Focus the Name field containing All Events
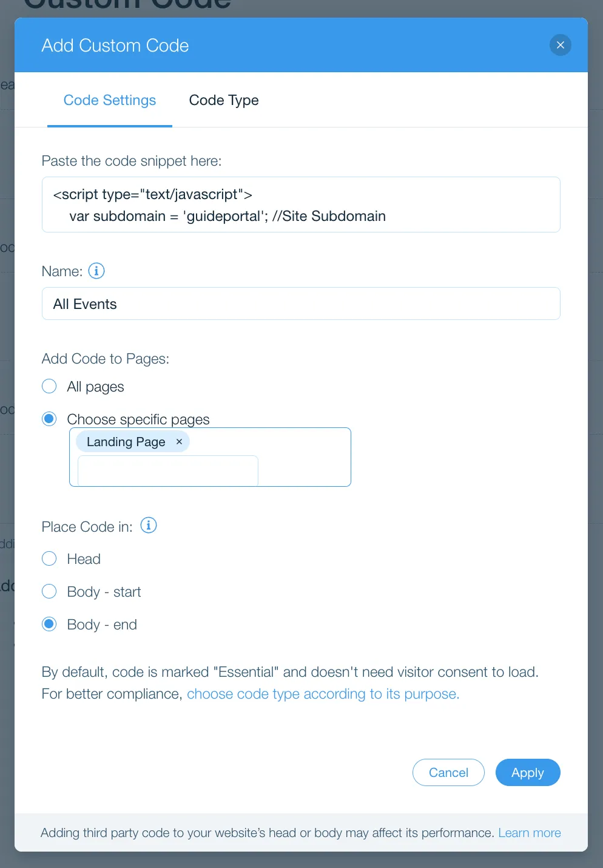 tap(301, 303)
